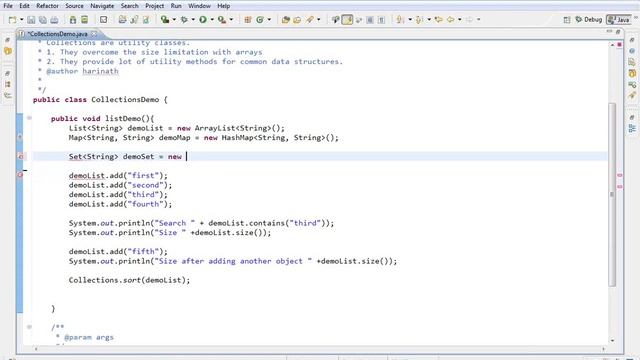The width and height of the screenshot is (640, 360).
Task: Toggle the button right of Mark Occurrences
Action: [359, 20]
